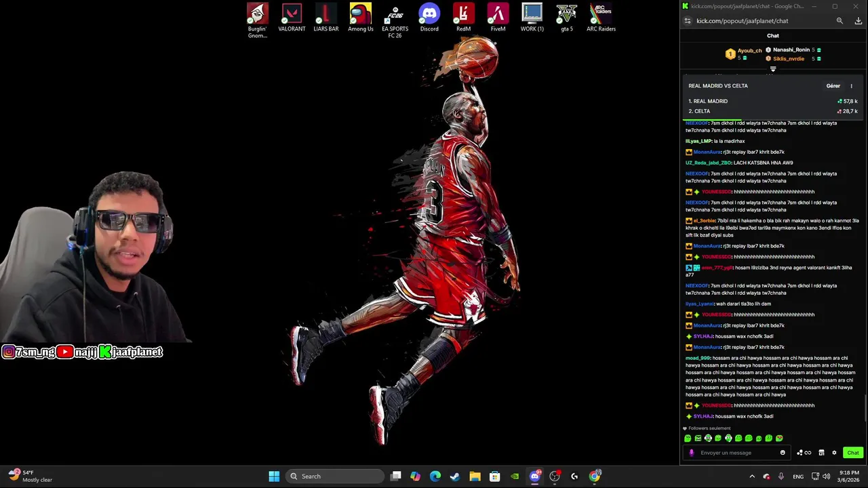Click the install app download icon in Chrome
This screenshot has width=868, height=488.
coord(858,21)
